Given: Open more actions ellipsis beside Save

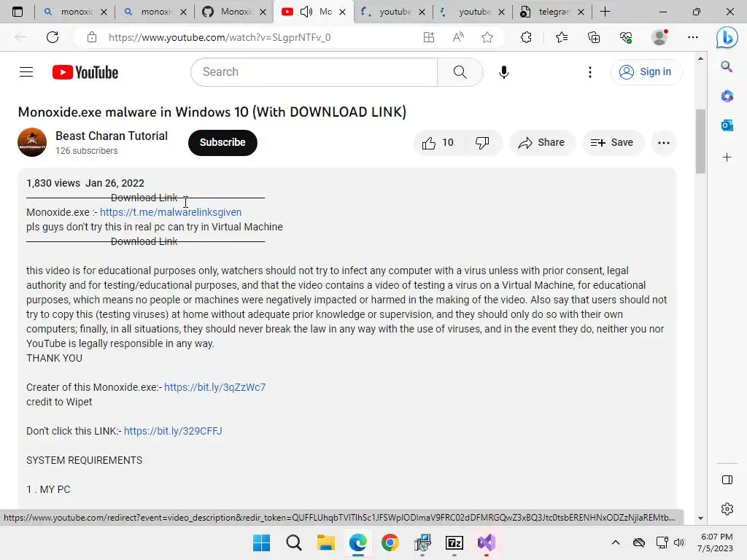Looking at the screenshot, I should pos(664,143).
